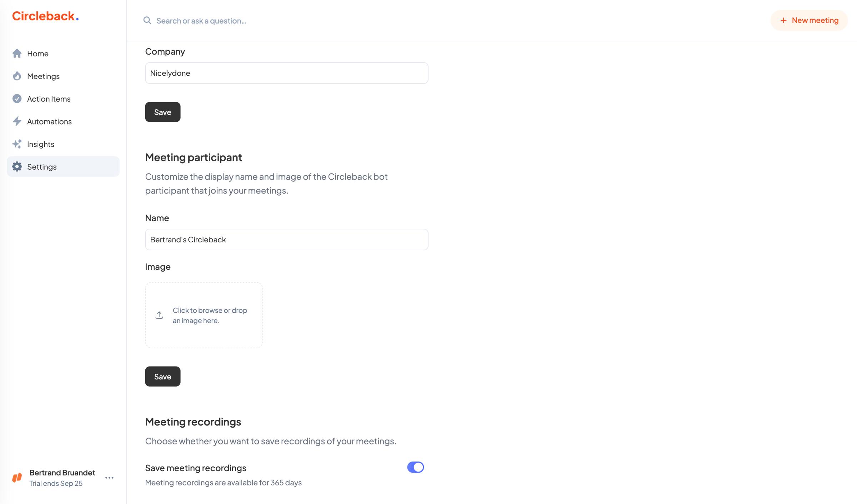Open the three-dot account menu
The height and width of the screenshot is (504, 857).
click(x=109, y=478)
